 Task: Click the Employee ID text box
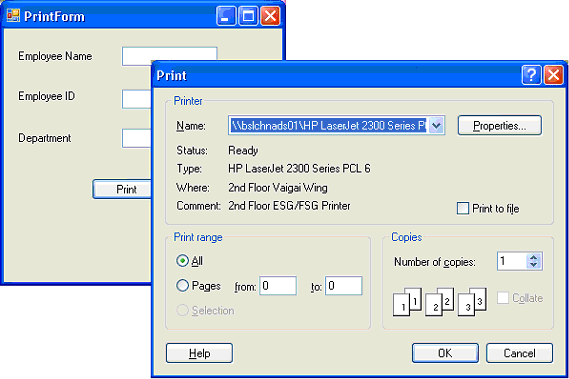click(137, 99)
